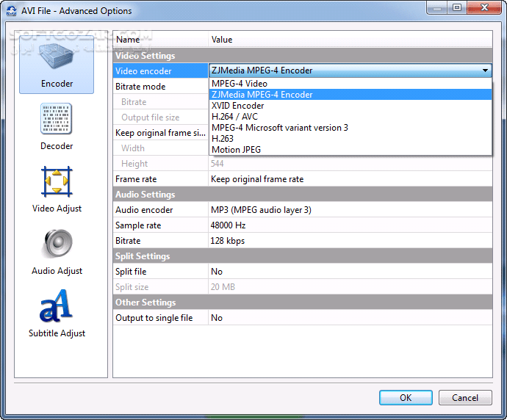The width and height of the screenshot is (507, 420).
Task: Open the Encoder settings panel
Action: 57,65
